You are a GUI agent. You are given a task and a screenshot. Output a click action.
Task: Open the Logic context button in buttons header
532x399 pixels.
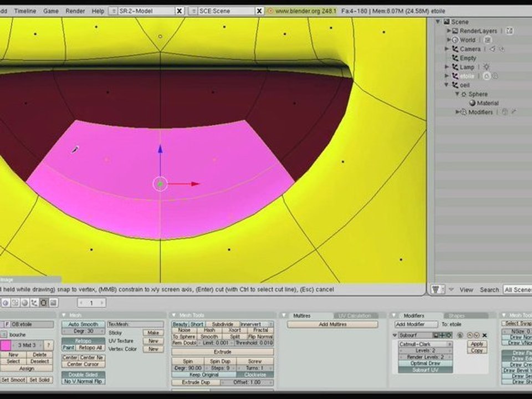tap(6, 303)
